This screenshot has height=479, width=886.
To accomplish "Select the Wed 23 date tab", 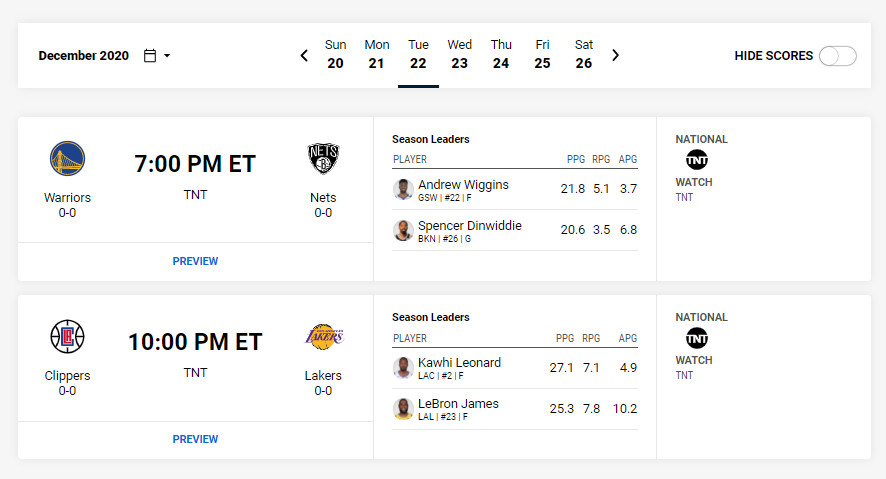I will pyautogui.click(x=459, y=55).
